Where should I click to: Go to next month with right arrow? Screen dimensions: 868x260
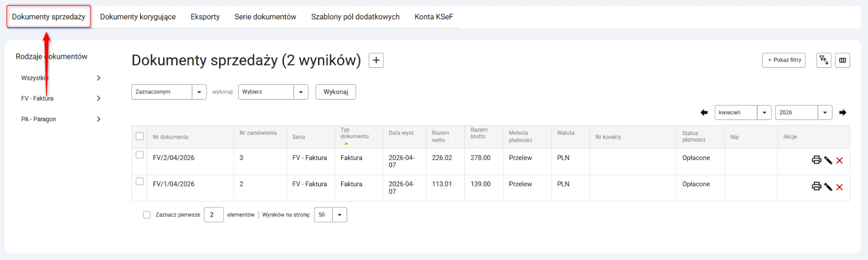(x=842, y=112)
